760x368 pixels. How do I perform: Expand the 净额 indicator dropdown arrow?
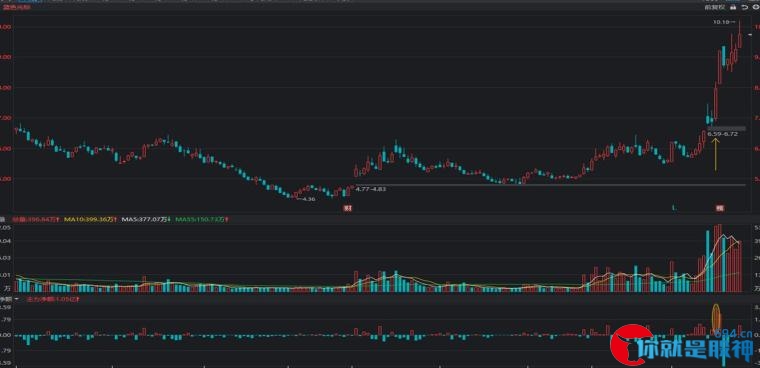17,299
